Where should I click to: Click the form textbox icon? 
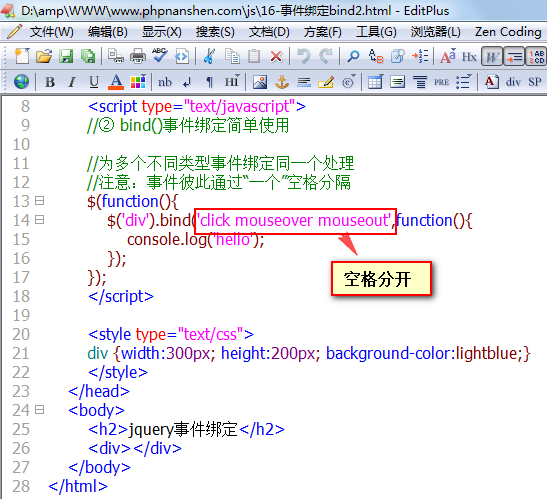tap(398, 82)
